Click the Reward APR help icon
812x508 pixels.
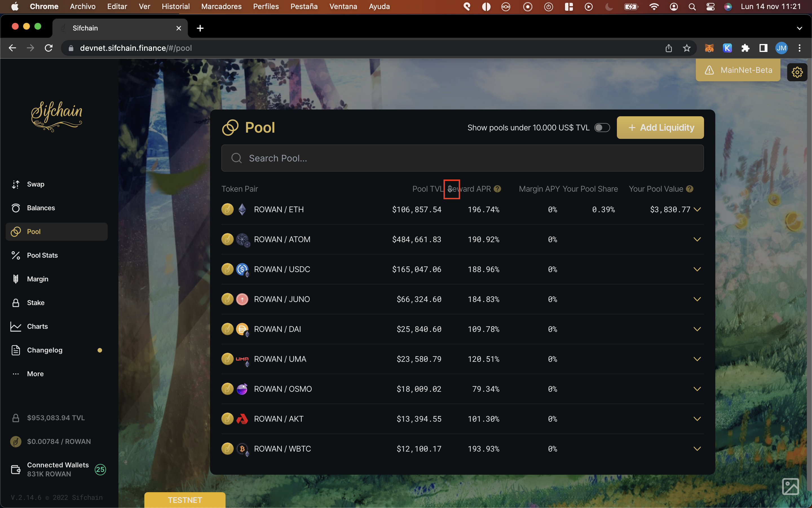click(497, 189)
